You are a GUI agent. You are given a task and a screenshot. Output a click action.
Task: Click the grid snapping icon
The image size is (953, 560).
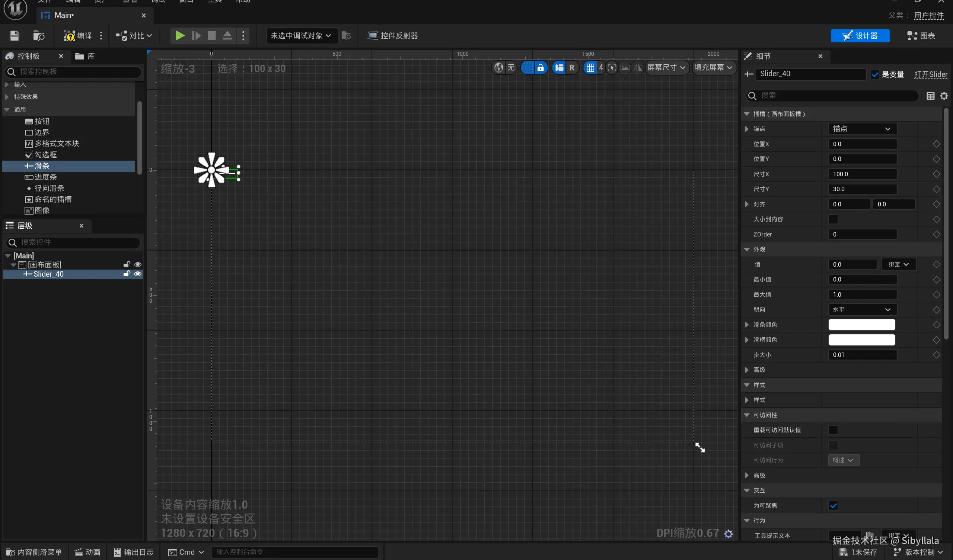590,68
